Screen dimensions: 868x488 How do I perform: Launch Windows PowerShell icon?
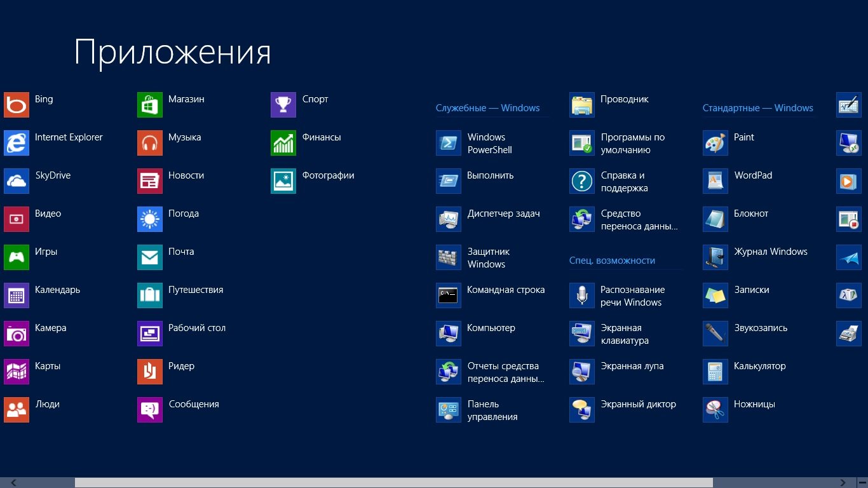pos(449,143)
